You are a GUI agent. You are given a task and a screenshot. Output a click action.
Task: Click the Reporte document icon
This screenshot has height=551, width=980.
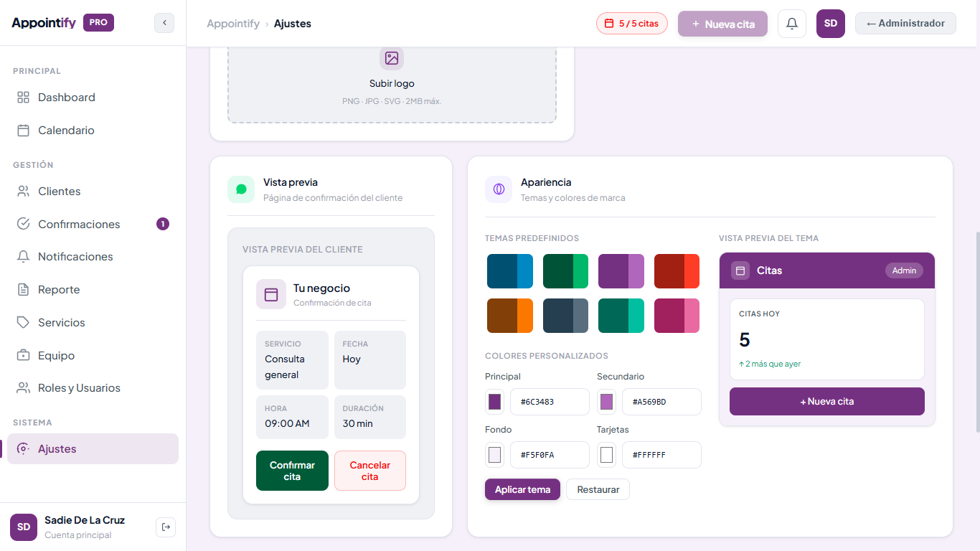(24, 290)
